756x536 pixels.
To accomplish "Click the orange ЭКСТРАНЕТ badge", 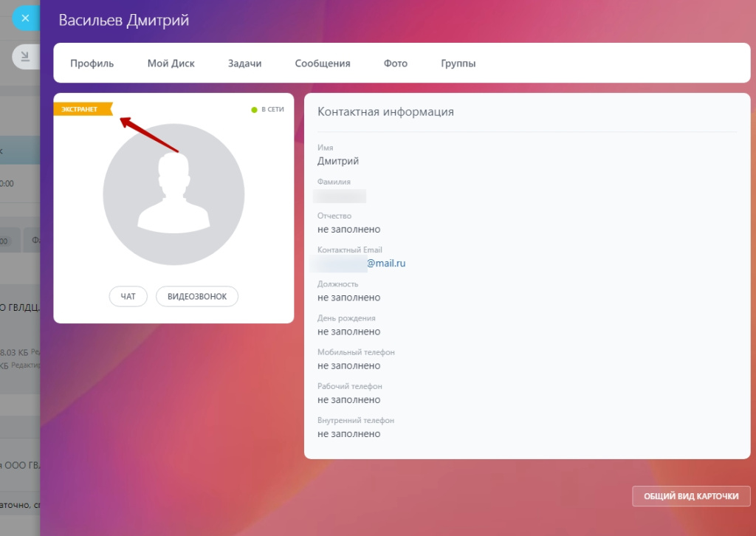I will coord(81,109).
